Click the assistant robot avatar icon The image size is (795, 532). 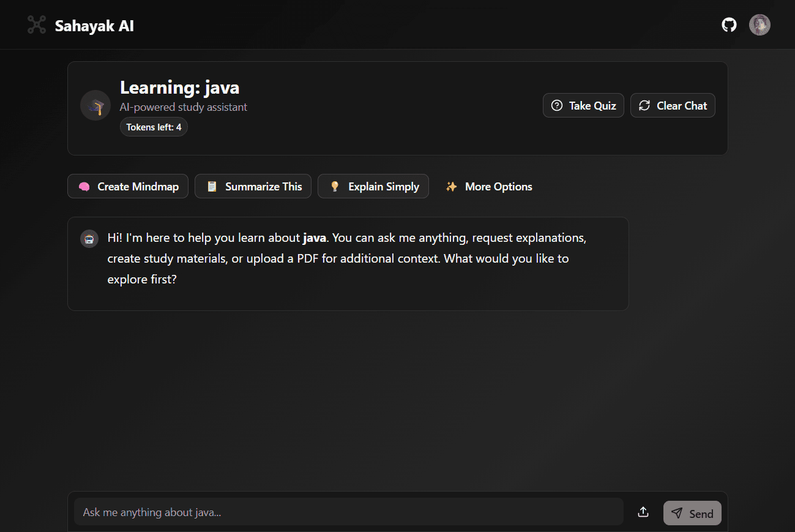[89, 239]
